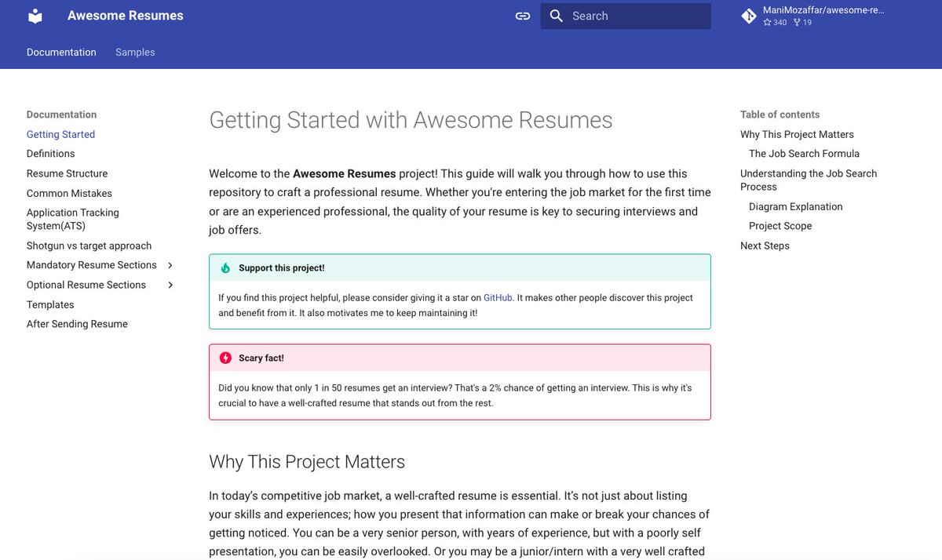Jump to Diagram Explanation section
This screenshot has width=942, height=560.
tap(796, 206)
